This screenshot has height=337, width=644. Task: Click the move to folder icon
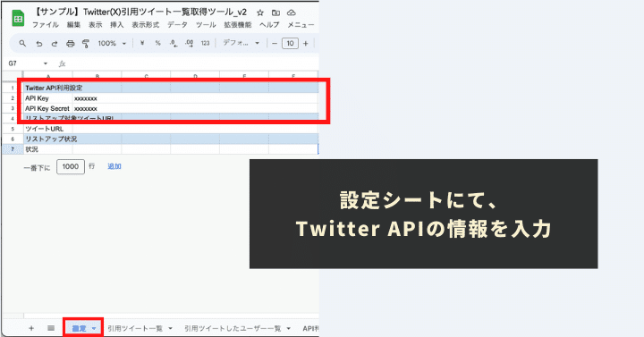(x=275, y=13)
